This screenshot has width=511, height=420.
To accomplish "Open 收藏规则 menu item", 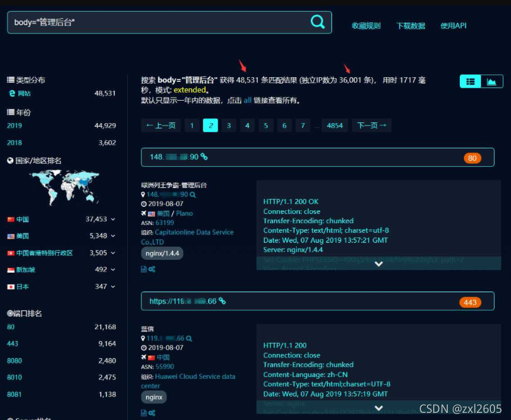I will tap(366, 26).
